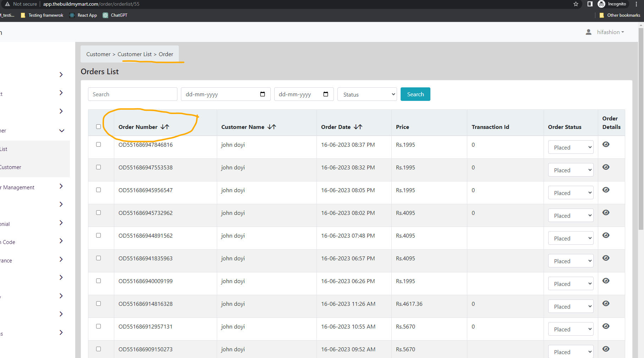Image resolution: width=644 pixels, height=358 pixels.
Task: View details of order OD551686945732962
Action: tap(606, 212)
